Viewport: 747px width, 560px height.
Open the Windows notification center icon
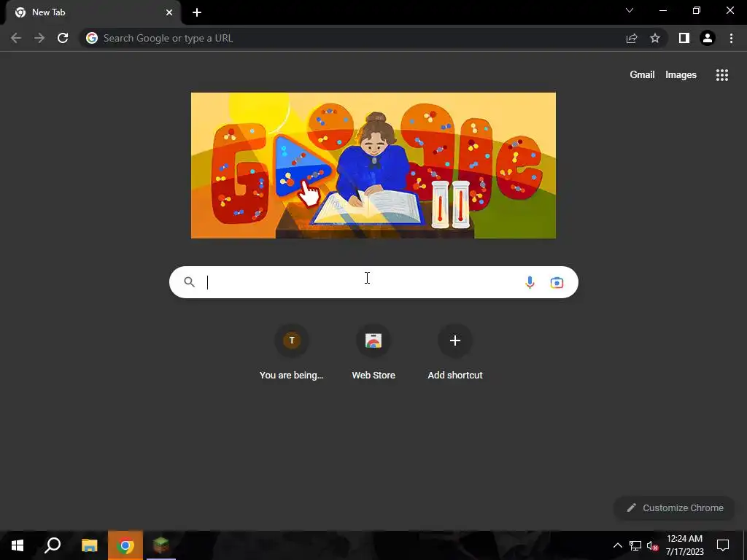[723, 545]
